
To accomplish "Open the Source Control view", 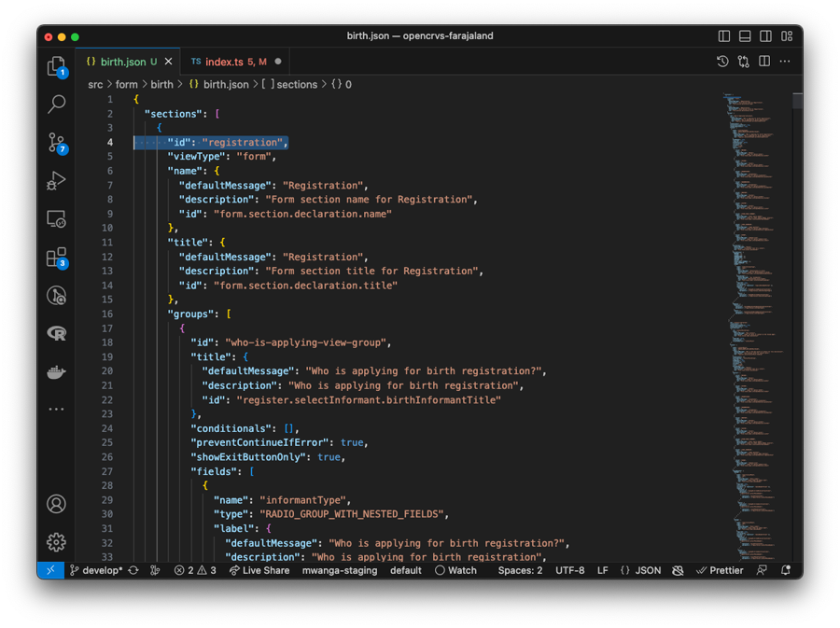I will [x=57, y=142].
